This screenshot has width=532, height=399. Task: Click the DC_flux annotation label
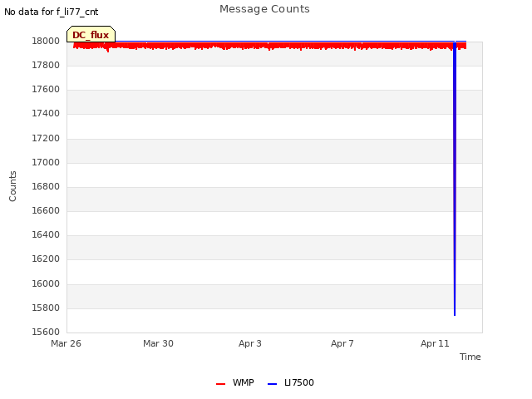click(91, 35)
